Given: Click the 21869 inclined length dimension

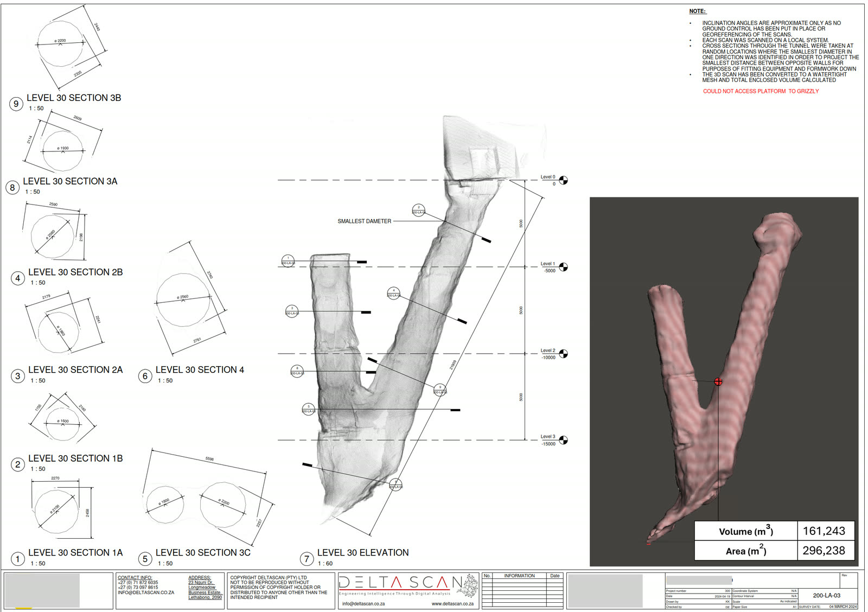Looking at the screenshot, I should (x=453, y=365).
